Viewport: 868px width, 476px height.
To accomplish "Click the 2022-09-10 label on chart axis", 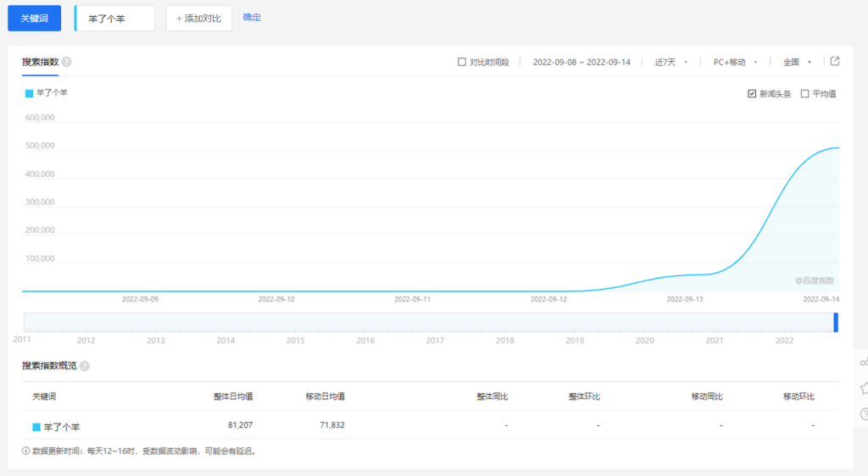I will [x=276, y=299].
